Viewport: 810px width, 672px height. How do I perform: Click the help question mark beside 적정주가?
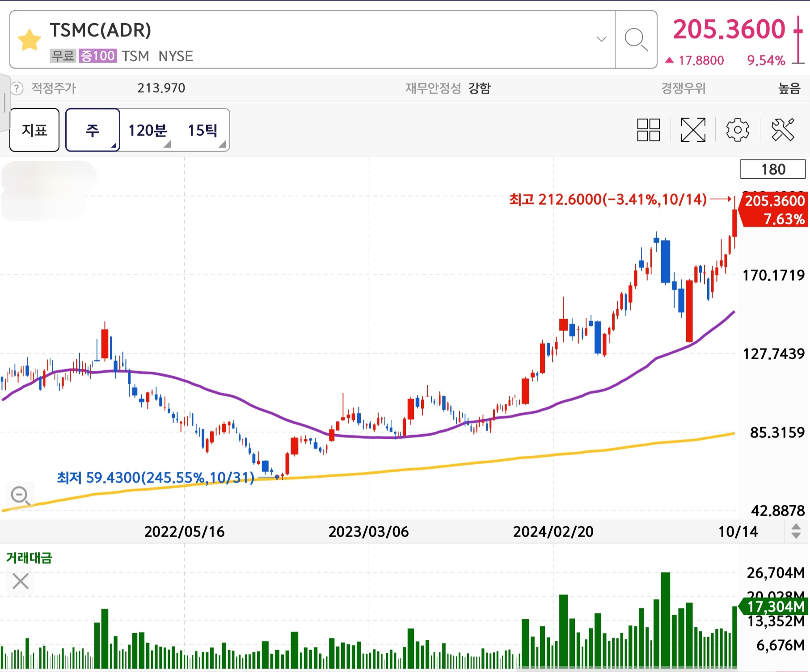pyautogui.click(x=17, y=88)
